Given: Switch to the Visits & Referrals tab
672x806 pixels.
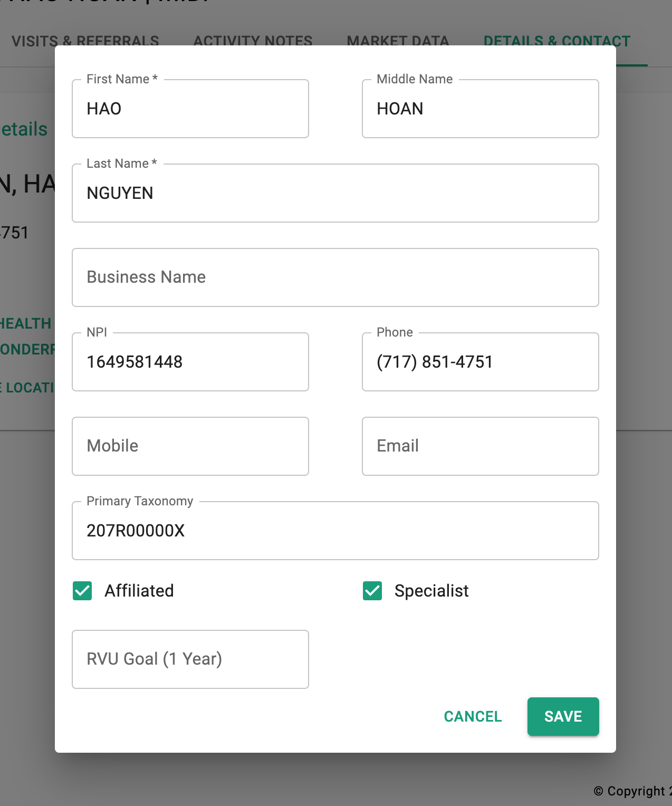Looking at the screenshot, I should (x=85, y=41).
